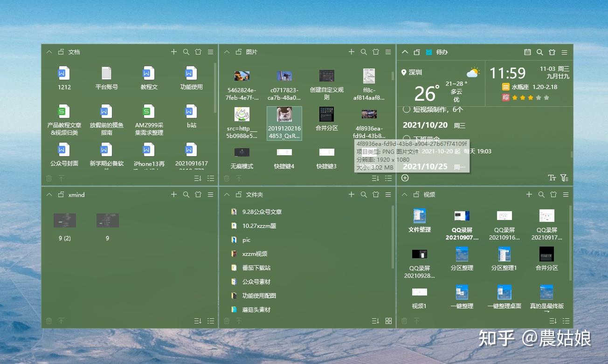Open the 番茄下载站 folder
This screenshot has height=364, width=608.
tap(251, 268)
